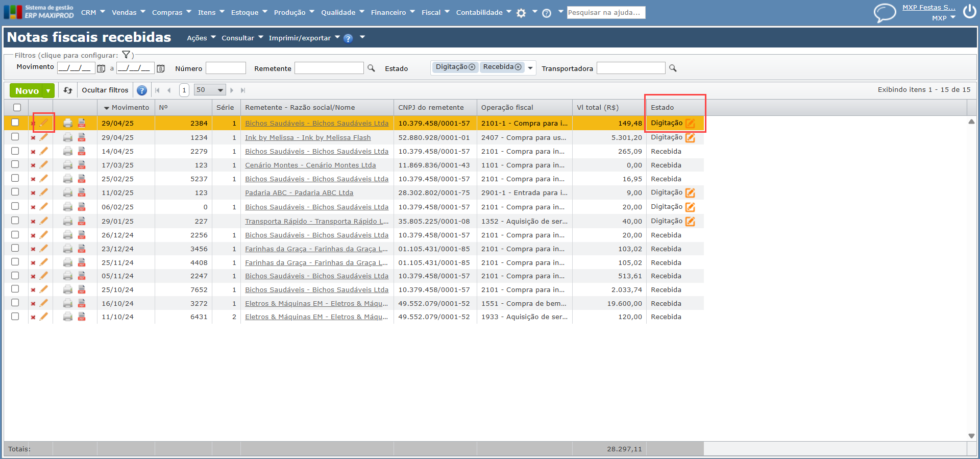Tick the checkbox for note 5237

[15, 178]
